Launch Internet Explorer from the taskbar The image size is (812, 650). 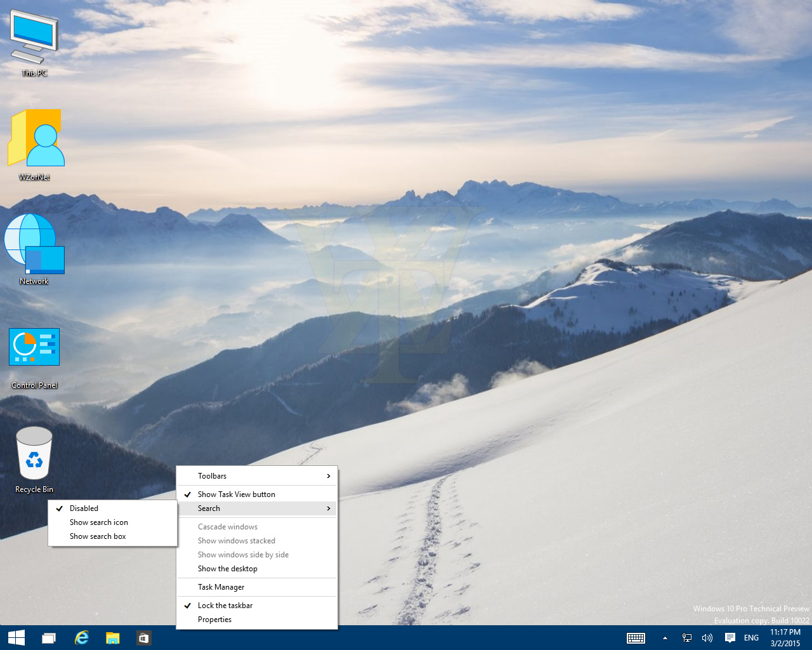point(81,638)
